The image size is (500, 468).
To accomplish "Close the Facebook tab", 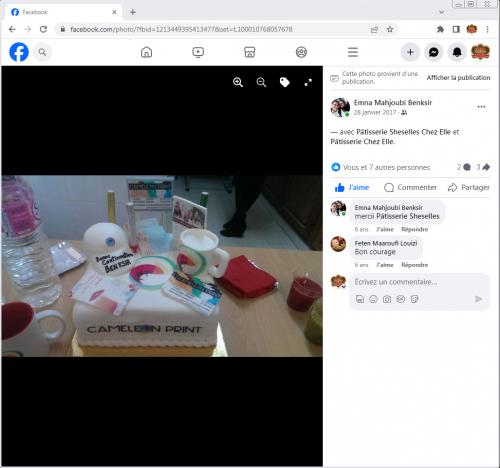I will 114,12.
